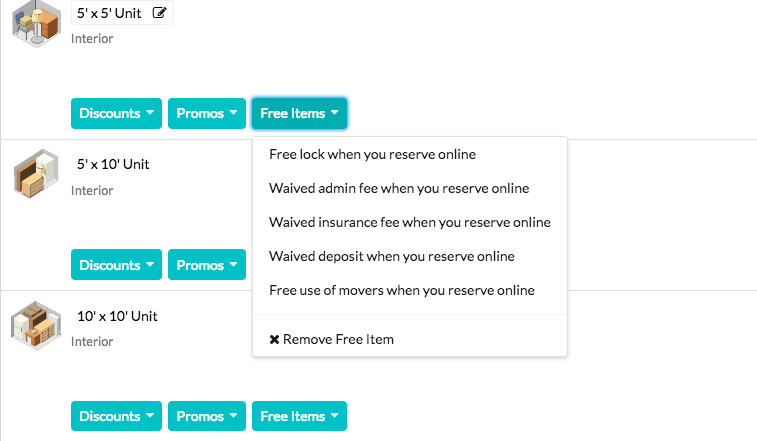Viewport: 757px width, 441px height.
Task: Click the 5' x 10' unit illustration icon
Action: [x=37, y=173]
